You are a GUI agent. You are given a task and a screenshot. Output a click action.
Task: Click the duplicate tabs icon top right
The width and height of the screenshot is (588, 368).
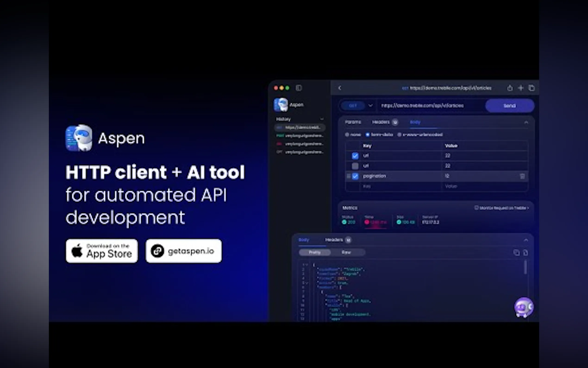[x=532, y=88]
